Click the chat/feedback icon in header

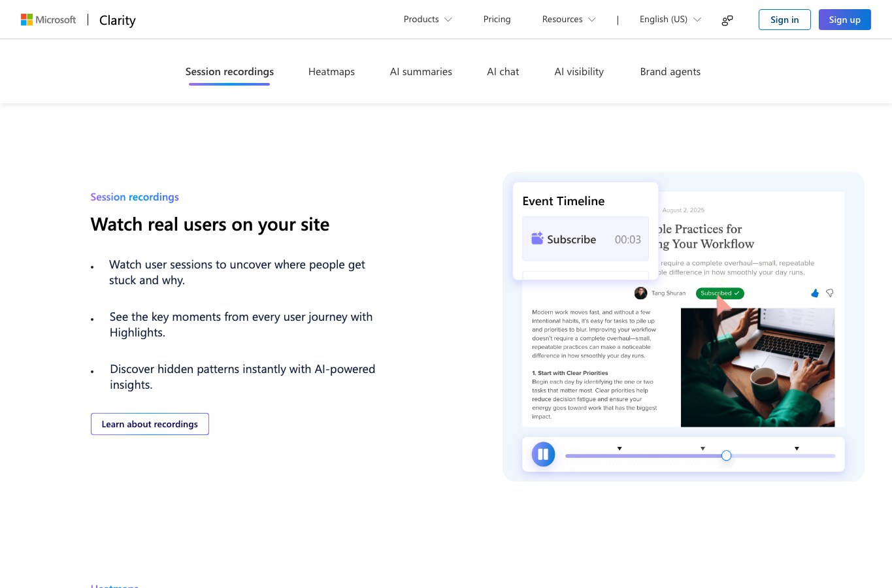tap(727, 20)
